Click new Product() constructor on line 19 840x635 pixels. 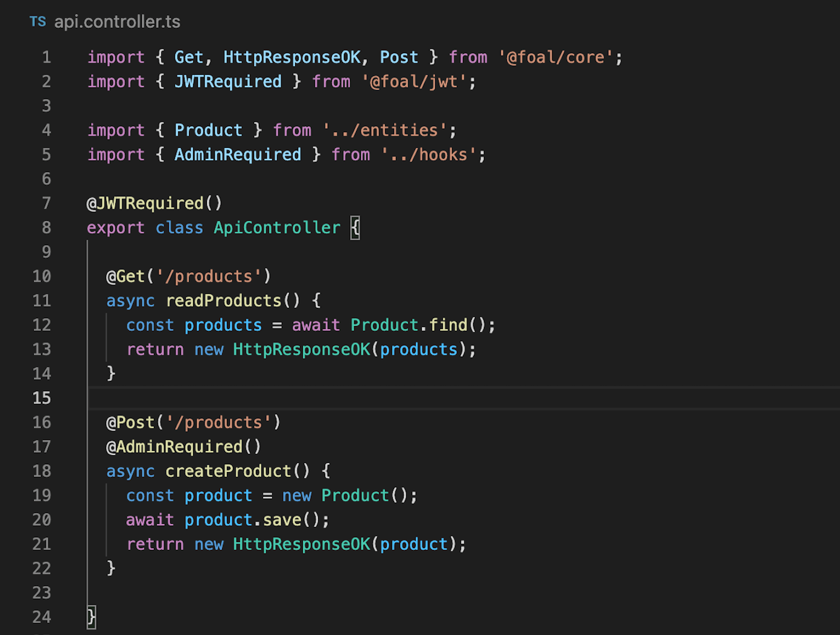346,496
